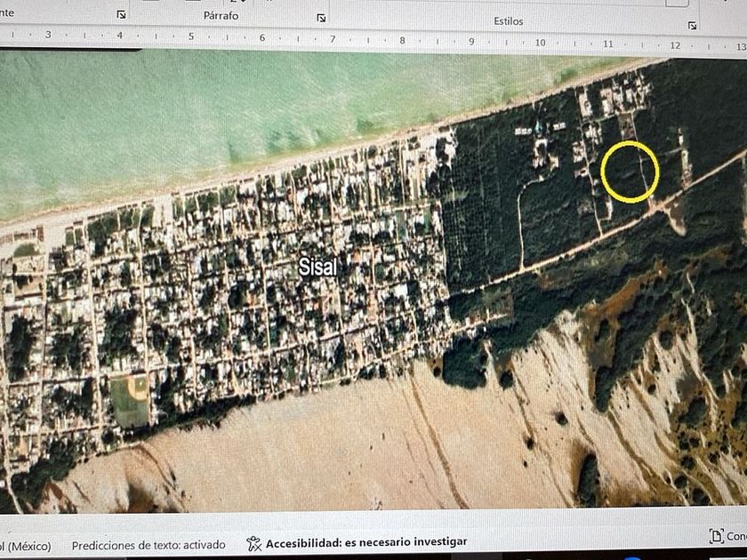Click the baseball field in the satellite image

point(131,399)
